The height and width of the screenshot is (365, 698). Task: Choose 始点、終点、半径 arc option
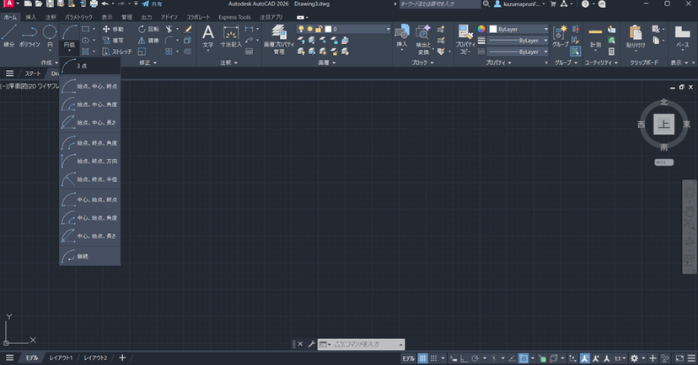[x=89, y=179]
